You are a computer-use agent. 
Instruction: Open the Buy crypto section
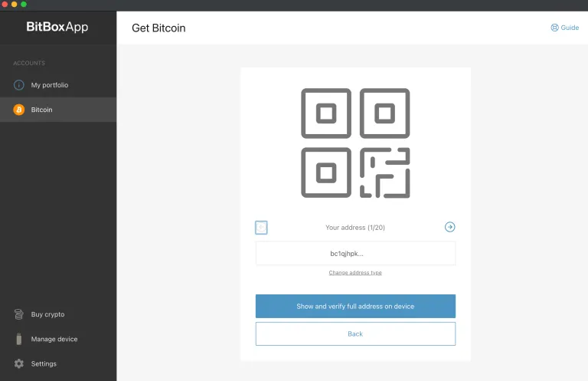point(47,314)
